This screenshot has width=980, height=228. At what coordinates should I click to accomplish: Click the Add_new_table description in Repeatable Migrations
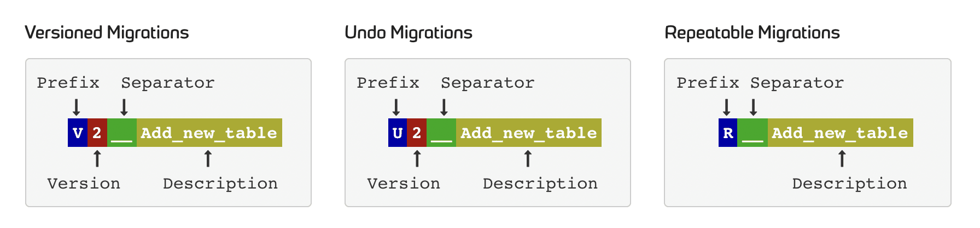click(x=840, y=133)
